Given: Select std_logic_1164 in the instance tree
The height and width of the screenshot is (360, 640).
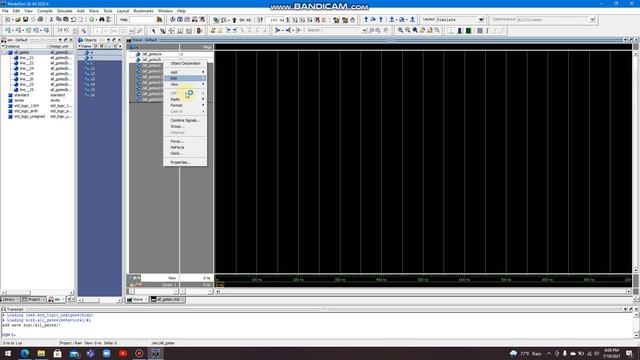Looking at the screenshot, I should pyautogui.click(x=27, y=106).
